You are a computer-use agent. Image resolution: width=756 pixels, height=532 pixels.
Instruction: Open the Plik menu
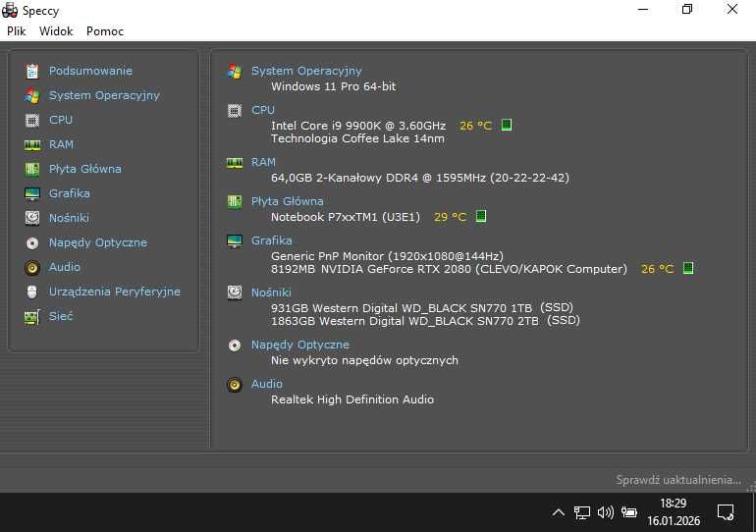17,31
